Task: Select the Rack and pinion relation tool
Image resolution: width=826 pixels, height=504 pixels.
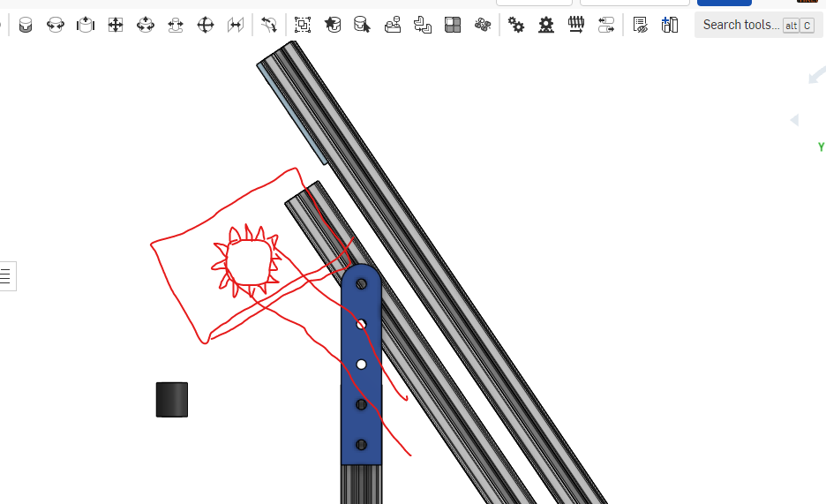Action: pos(546,25)
